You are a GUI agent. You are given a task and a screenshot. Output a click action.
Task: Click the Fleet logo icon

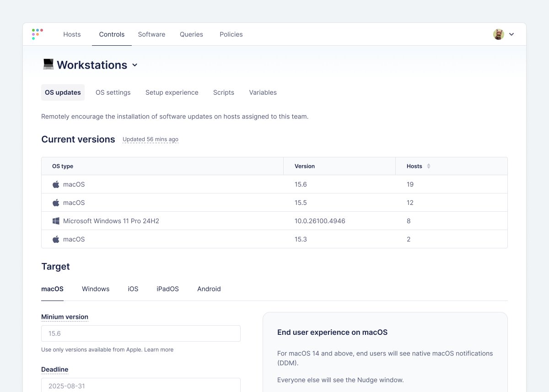38,34
